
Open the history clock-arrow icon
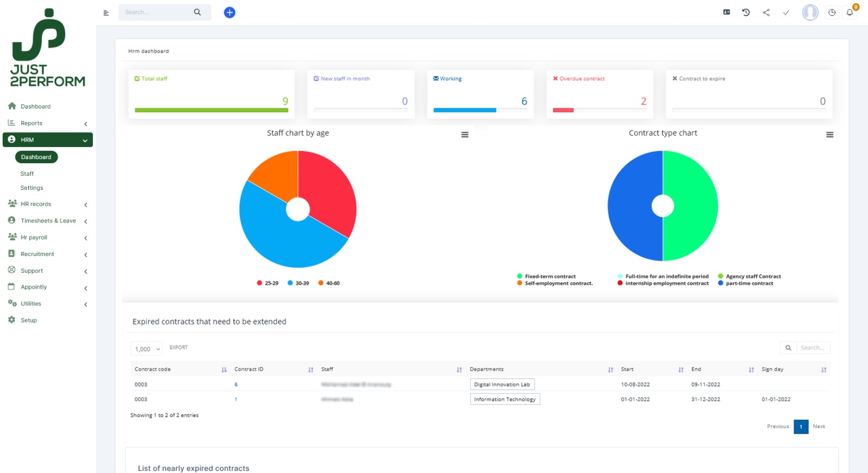(x=746, y=12)
